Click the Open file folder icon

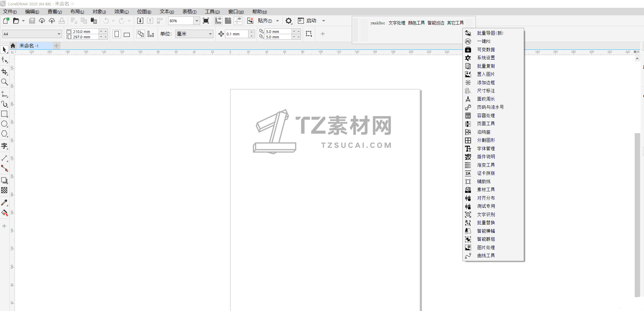pos(16,21)
